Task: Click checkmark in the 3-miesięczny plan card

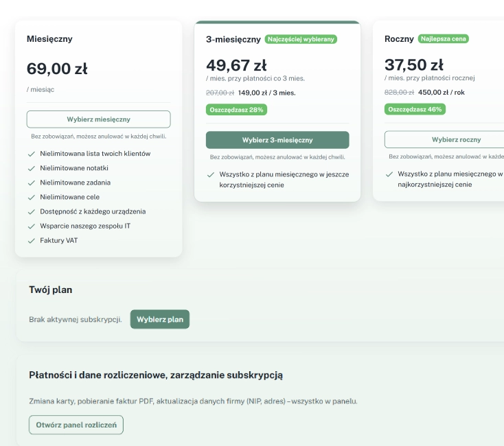Action: (x=211, y=175)
